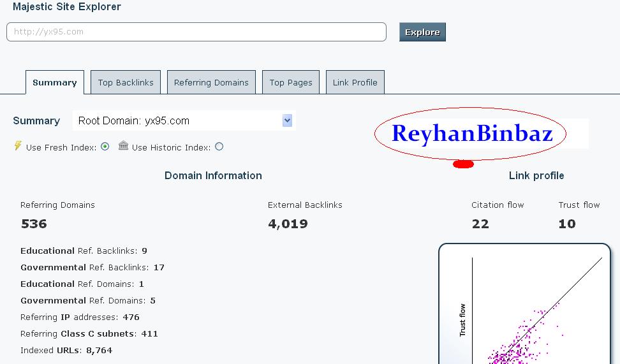Go to the Top Pages tab
Image resolution: width=620 pixels, height=364 pixels.
(291, 82)
